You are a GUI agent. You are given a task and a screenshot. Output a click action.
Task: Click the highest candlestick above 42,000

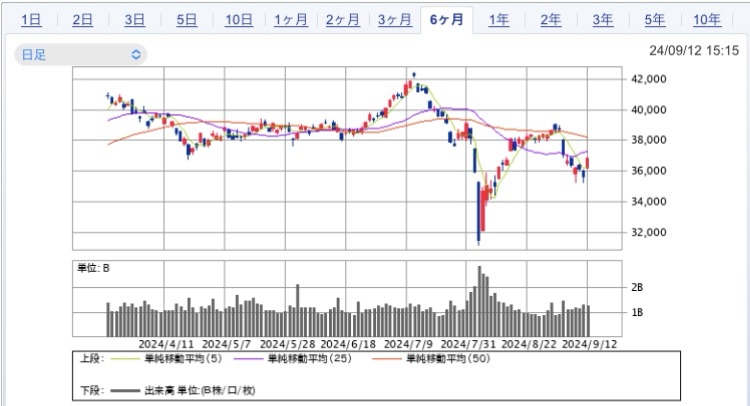pos(414,75)
